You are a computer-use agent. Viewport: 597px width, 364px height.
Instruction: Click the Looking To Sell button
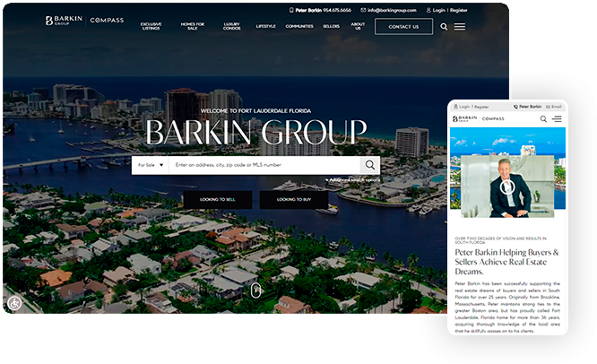(x=218, y=200)
